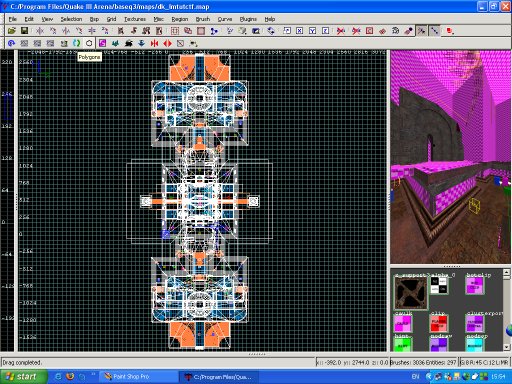Open the Plugins menu
The width and height of the screenshot is (512, 384).
[248, 19]
